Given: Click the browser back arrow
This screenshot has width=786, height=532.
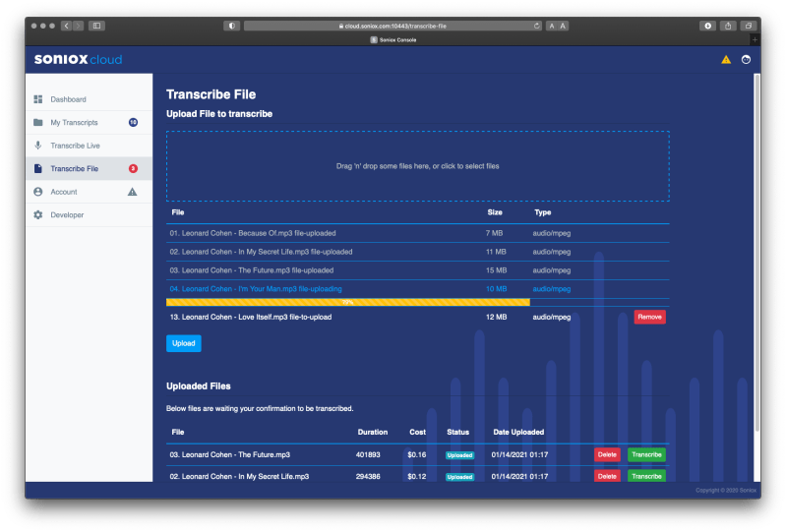Looking at the screenshot, I should [67, 26].
